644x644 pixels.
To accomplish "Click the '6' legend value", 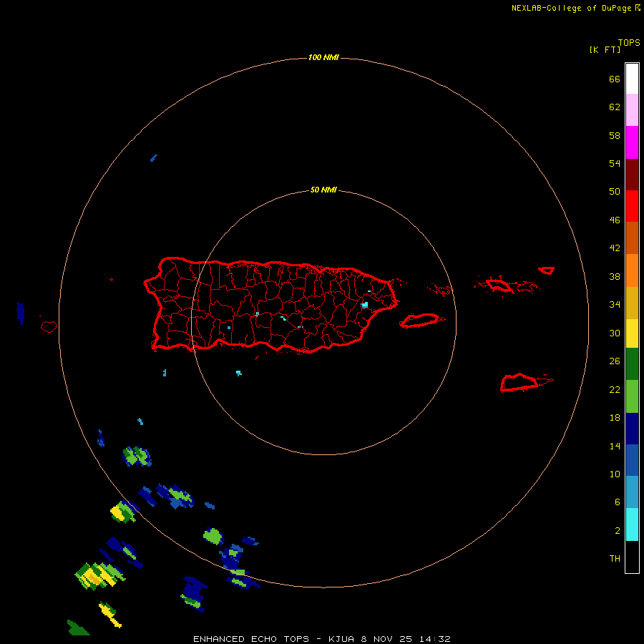I will [618, 502].
